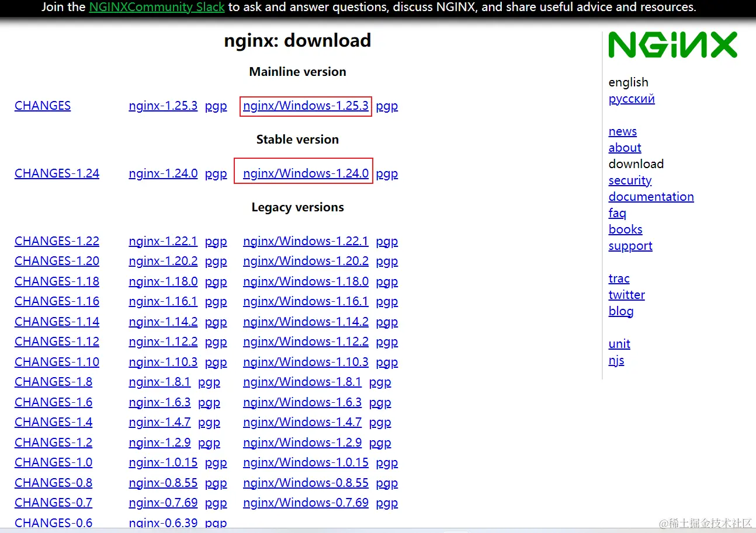Open the njs project link
756x533 pixels.
coord(616,360)
